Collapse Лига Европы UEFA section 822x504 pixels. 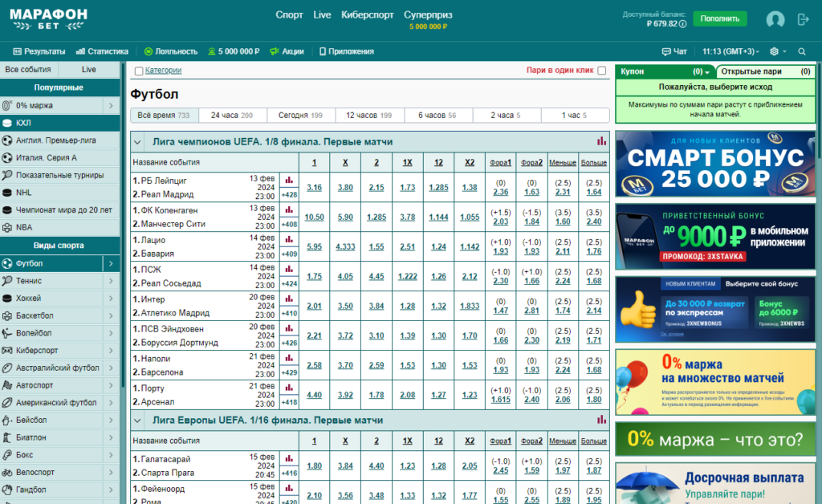point(137,421)
